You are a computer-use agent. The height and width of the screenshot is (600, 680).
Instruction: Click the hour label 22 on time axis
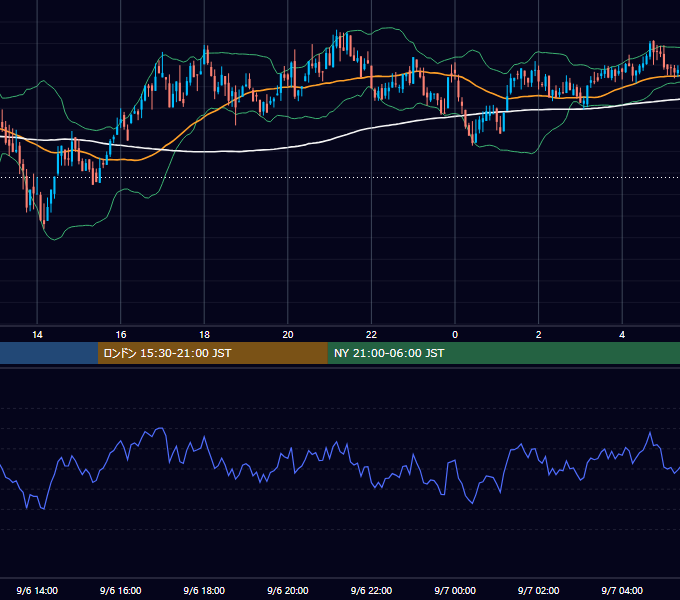coord(371,335)
